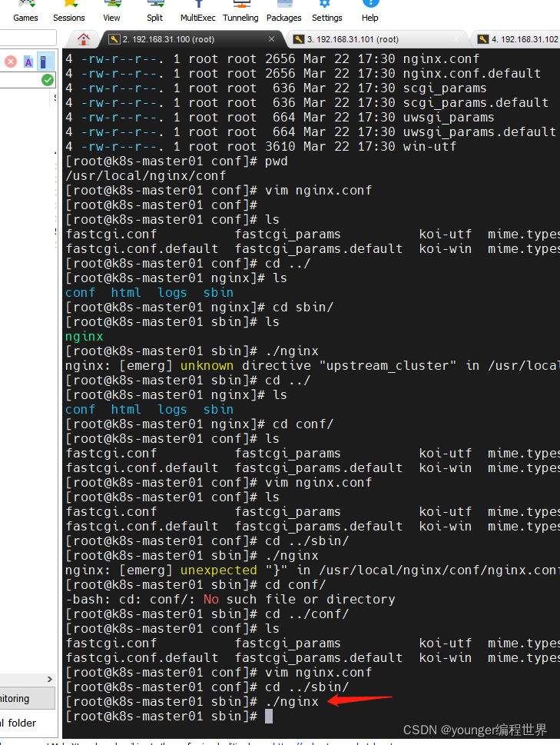Click the yellow 'unexpected' word in error
This screenshot has height=745, width=560.
(x=218, y=570)
